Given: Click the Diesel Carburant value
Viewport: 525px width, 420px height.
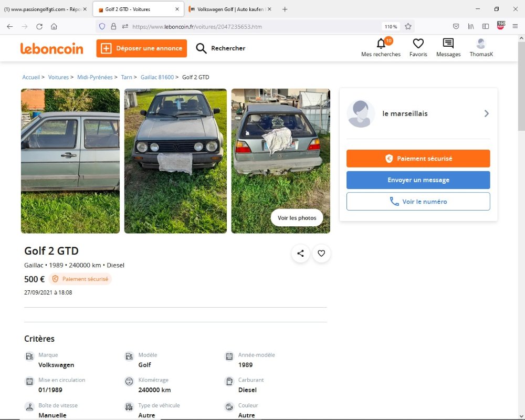Looking at the screenshot, I should pyautogui.click(x=247, y=390).
